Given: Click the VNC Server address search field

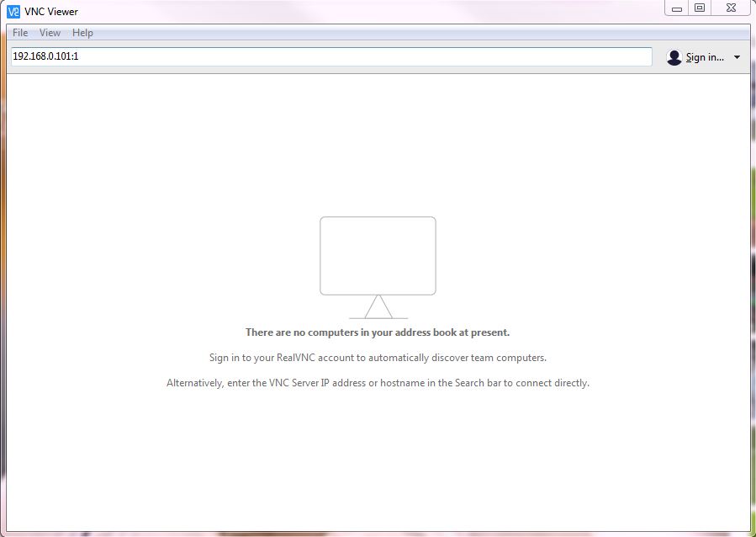Looking at the screenshot, I should tap(331, 56).
